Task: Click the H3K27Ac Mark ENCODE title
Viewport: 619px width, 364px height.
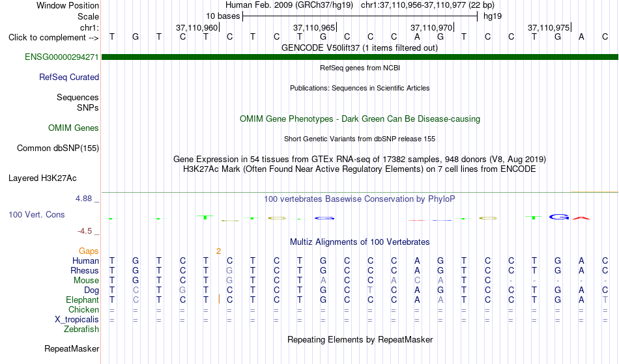Action: click(359, 169)
